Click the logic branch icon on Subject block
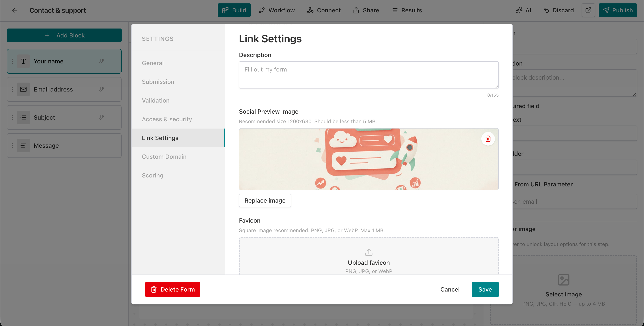644x326 pixels. coord(102,117)
